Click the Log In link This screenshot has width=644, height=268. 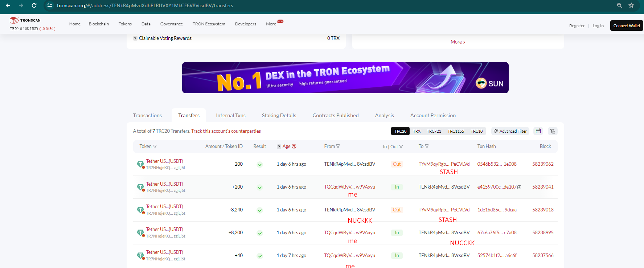[x=598, y=26]
